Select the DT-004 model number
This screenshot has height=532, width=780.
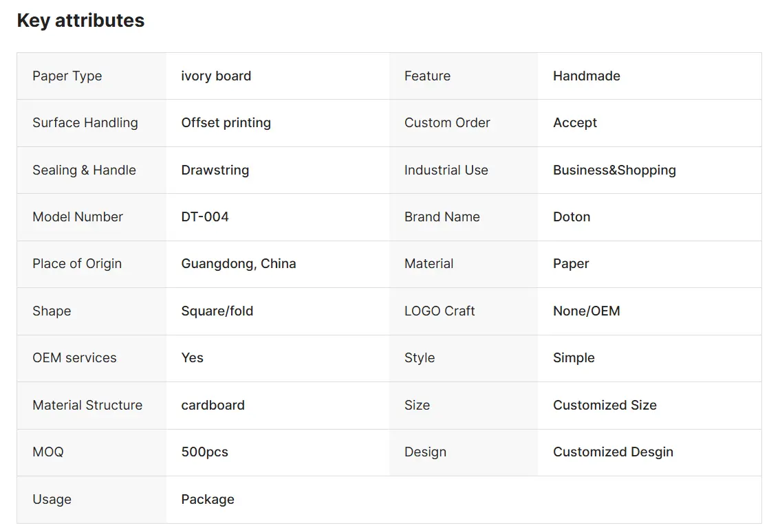pos(205,217)
